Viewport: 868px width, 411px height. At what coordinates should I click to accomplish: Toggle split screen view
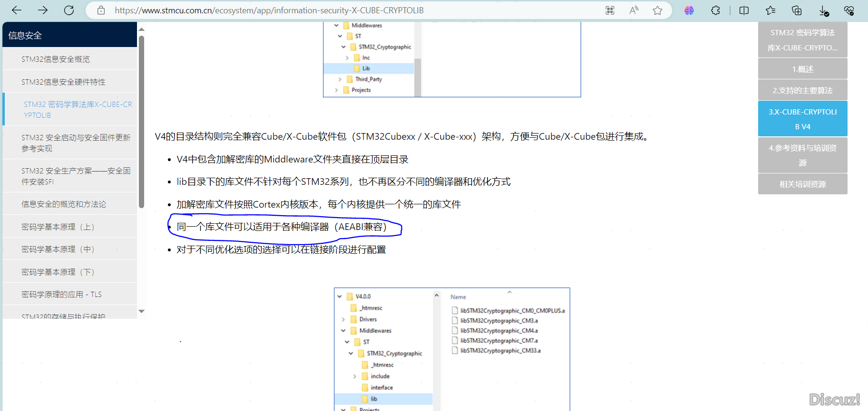coord(744,10)
